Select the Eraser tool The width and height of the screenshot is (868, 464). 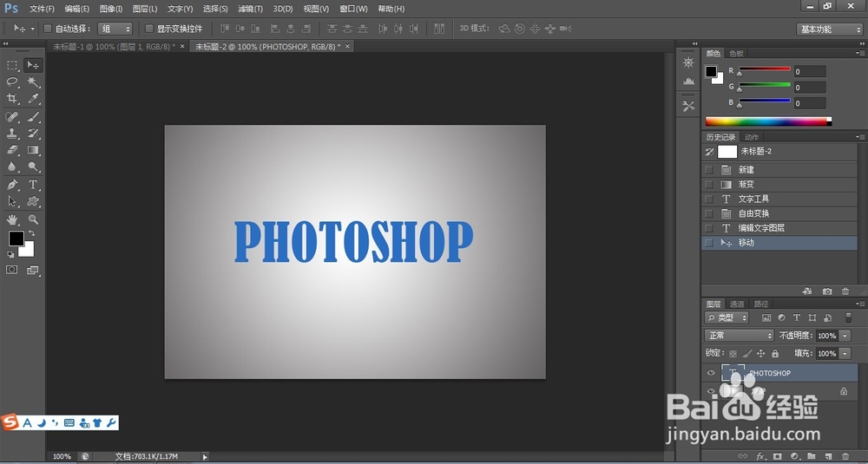coord(11,150)
